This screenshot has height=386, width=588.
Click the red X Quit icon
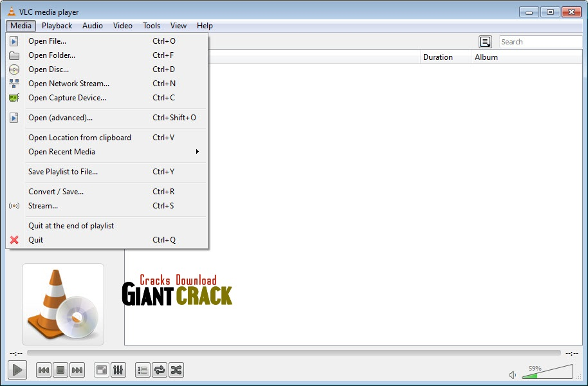14,240
